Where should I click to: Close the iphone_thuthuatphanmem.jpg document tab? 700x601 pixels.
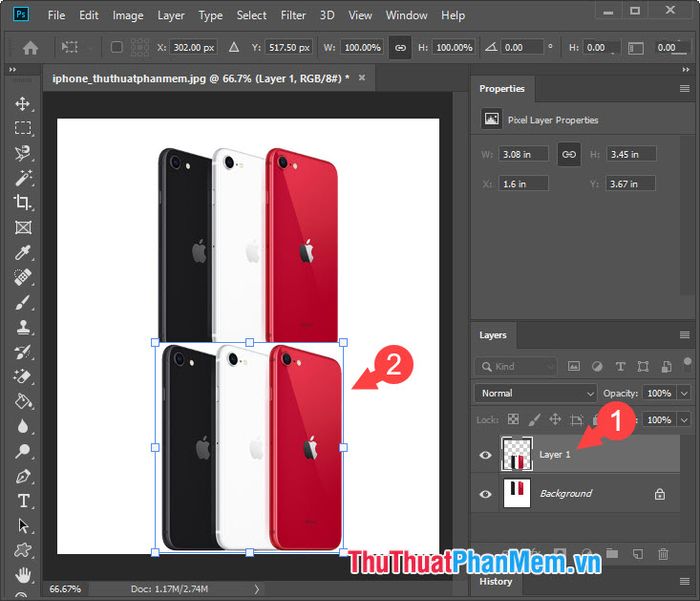point(362,78)
